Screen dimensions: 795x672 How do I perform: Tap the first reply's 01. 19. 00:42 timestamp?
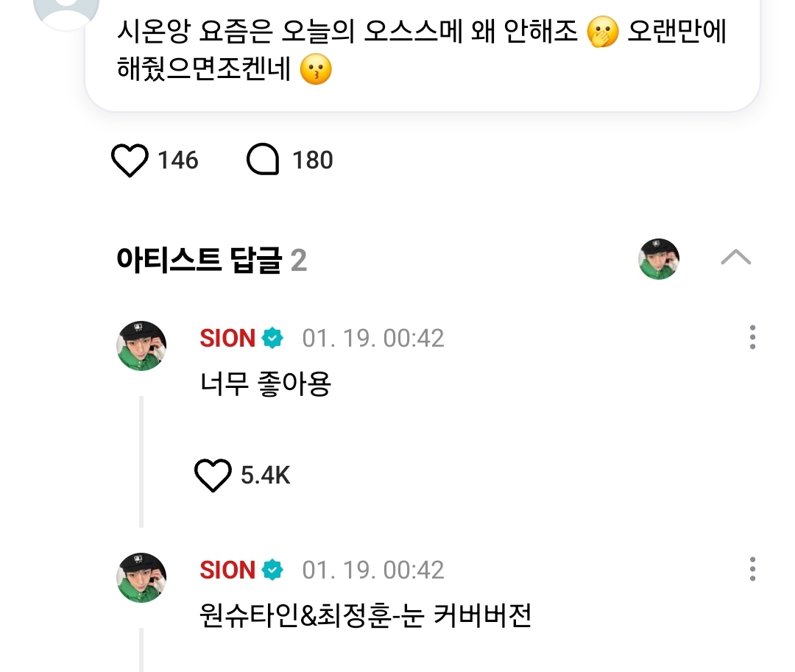click(x=373, y=339)
